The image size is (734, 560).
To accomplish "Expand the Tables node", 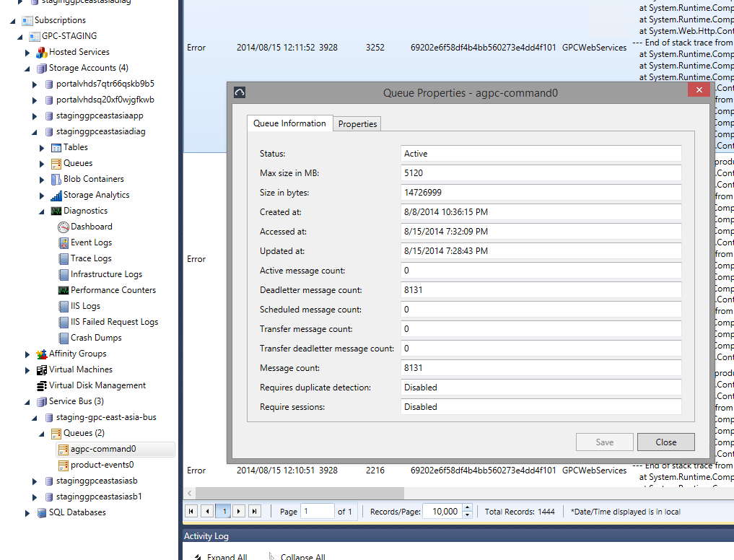I will click(42, 147).
